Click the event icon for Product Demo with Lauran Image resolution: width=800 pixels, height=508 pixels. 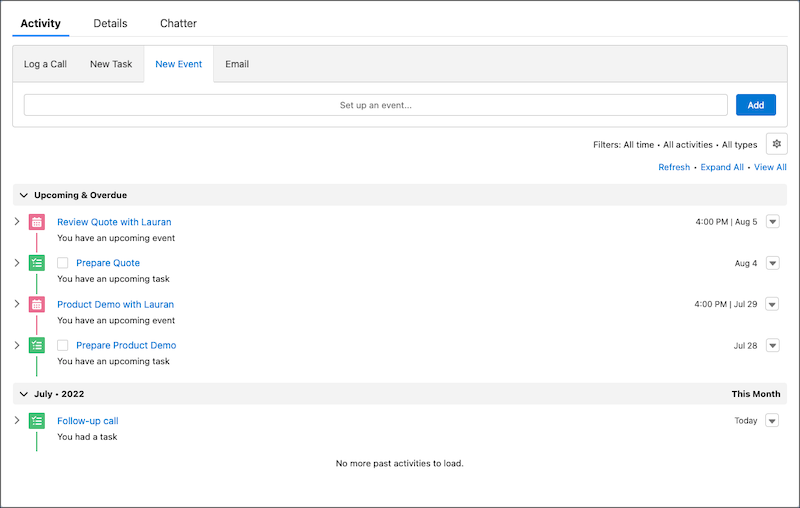point(37,304)
